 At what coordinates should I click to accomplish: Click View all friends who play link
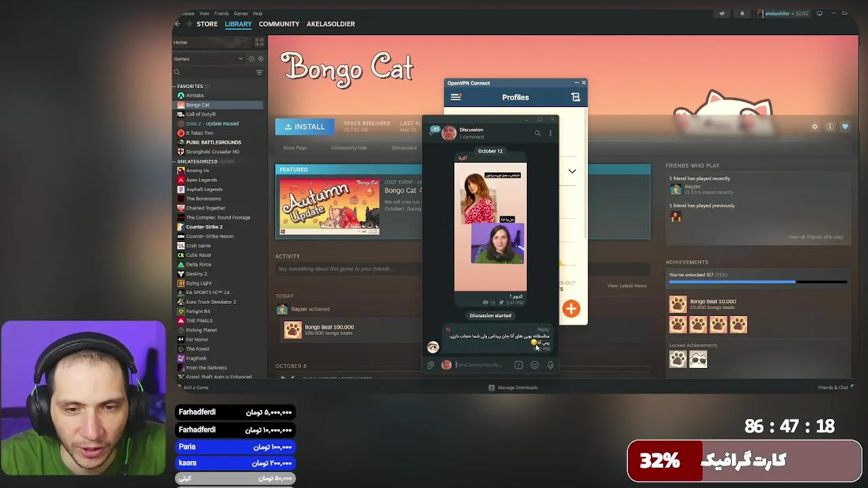point(816,237)
